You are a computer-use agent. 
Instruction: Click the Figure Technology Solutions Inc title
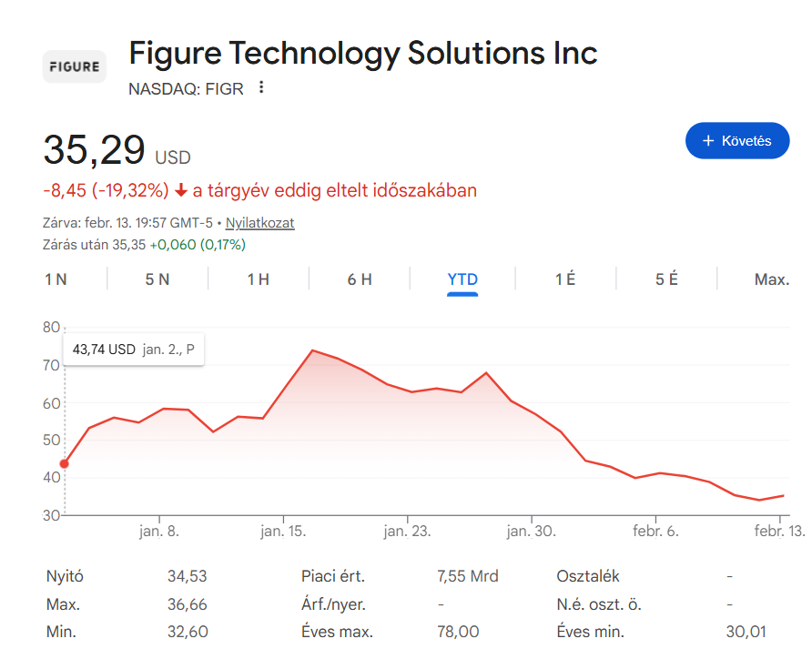pos(362,54)
